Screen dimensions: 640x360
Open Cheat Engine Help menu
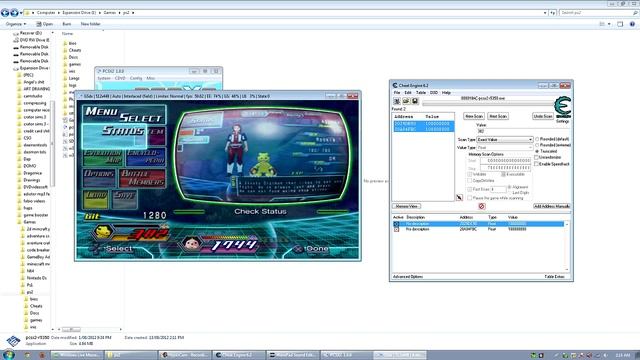coord(447,93)
